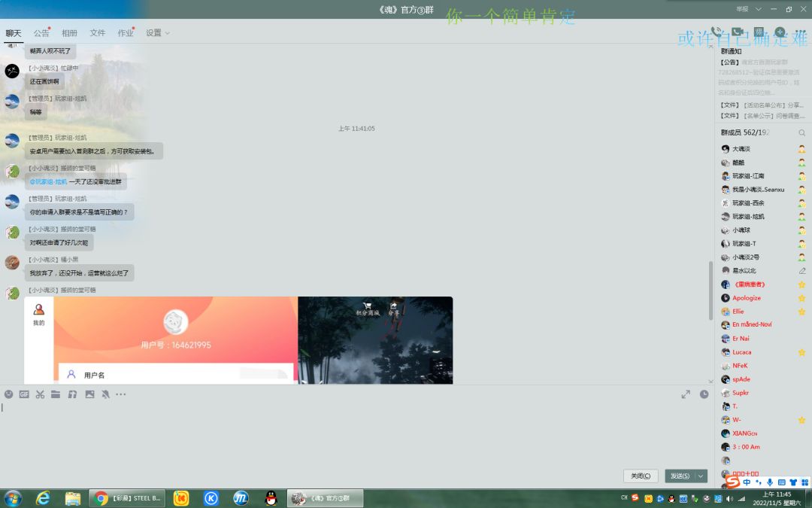Open the shared user profile screenshot image
Viewport: 812px width, 508px height.
tap(161, 340)
